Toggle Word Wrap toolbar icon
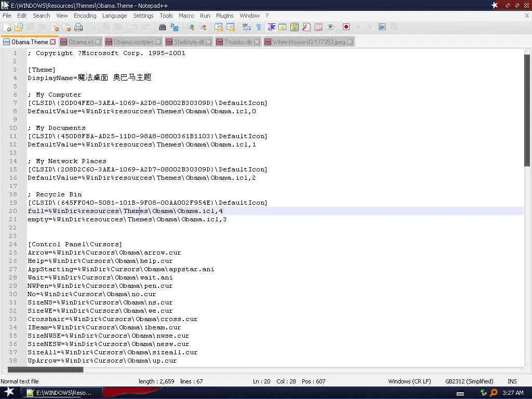Image resolution: width=532 pixels, height=399 pixels. pos(247,27)
